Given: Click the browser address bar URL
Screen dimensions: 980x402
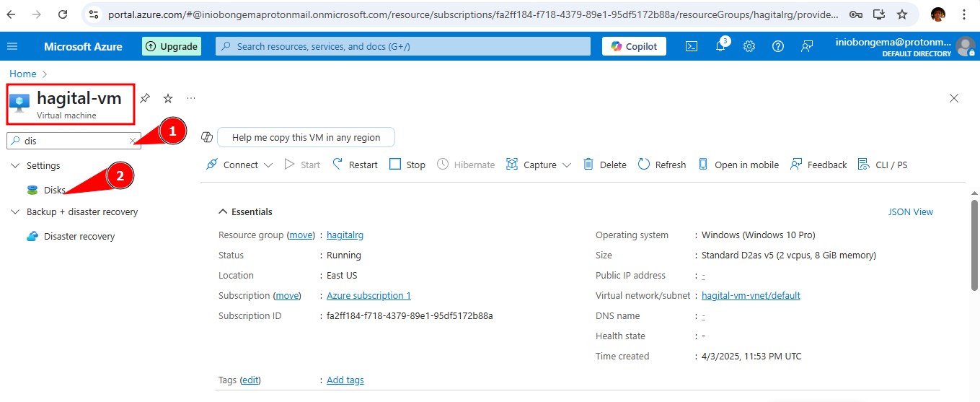Looking at the screenshot, I should click(474, 14).
